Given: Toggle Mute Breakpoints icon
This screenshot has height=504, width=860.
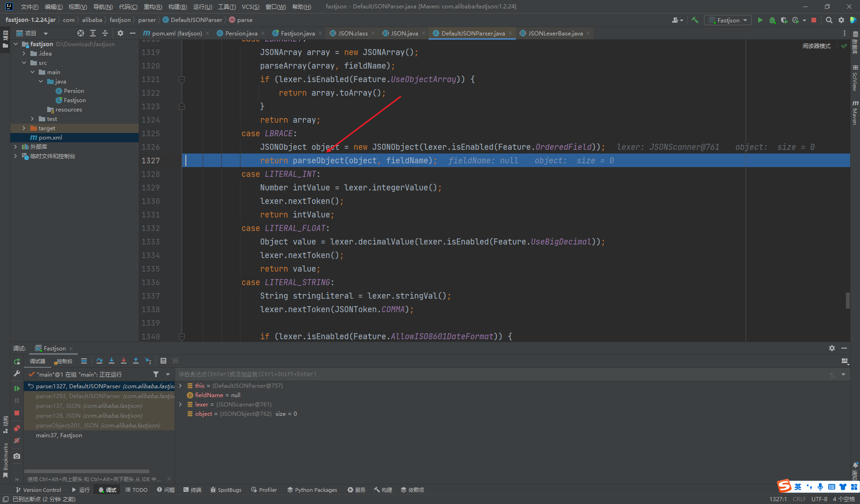Looking at the screenshot, I should [x=17, y=441].
